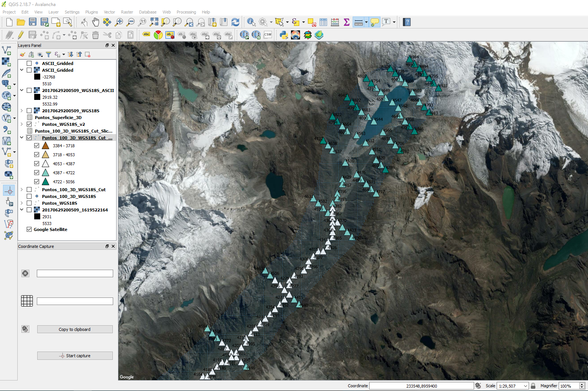The height and width of the screenshot is (391, 588).
Task: Open the measure tool dropdown arrow
Action: [367, 22]
